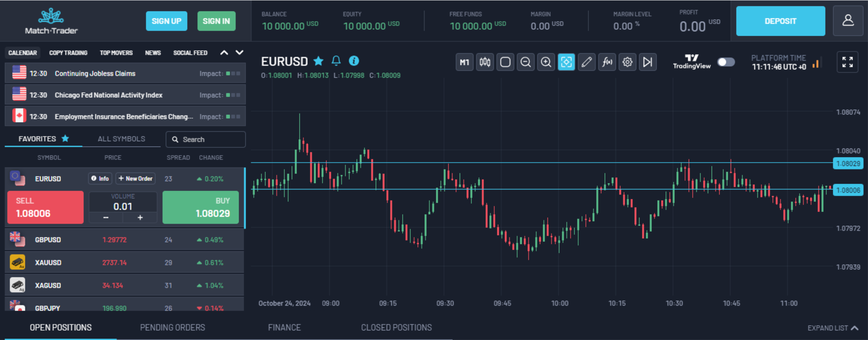Click the 1.08006 bid price label

tap(848, 190)
